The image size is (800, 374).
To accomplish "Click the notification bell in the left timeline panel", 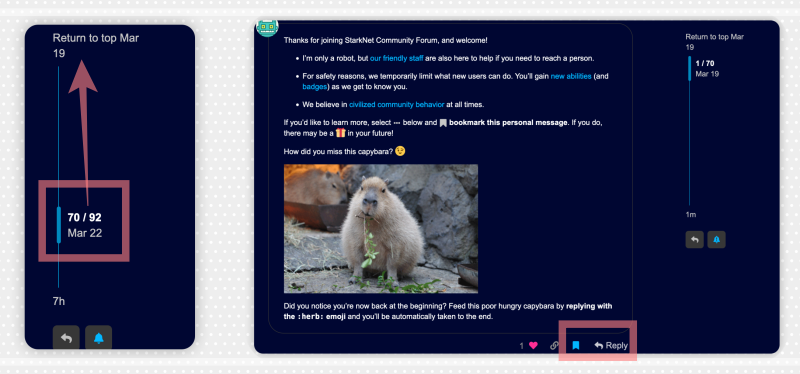I will [98, 337].
